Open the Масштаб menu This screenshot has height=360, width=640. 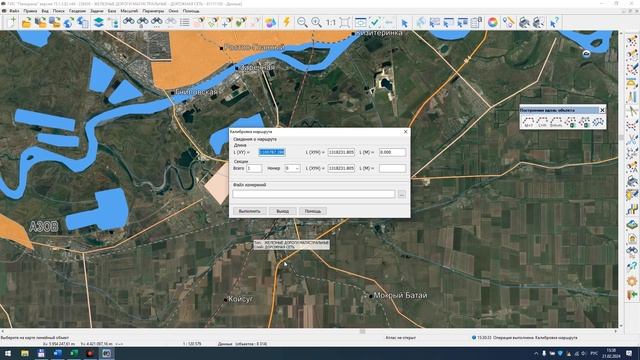[129, 11]
